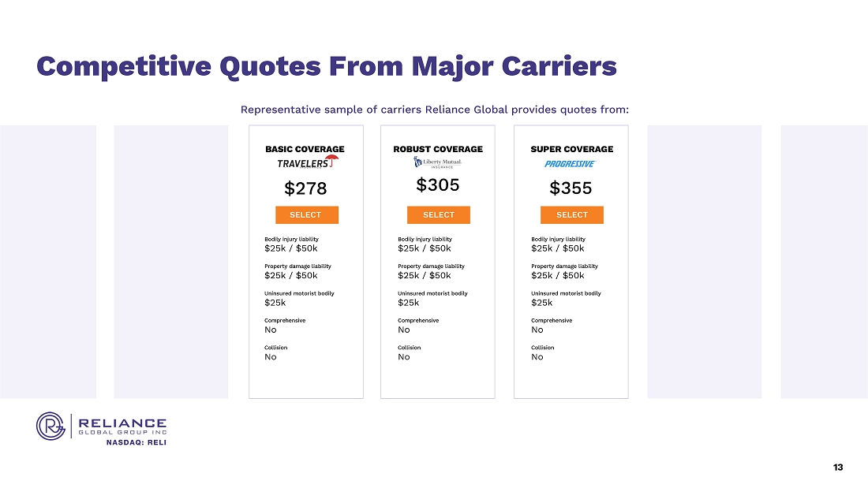Viewport: 868px width, 488px height.
Task: Click the Liberty Mutual Insurance logo
Action: pos(437,162)
